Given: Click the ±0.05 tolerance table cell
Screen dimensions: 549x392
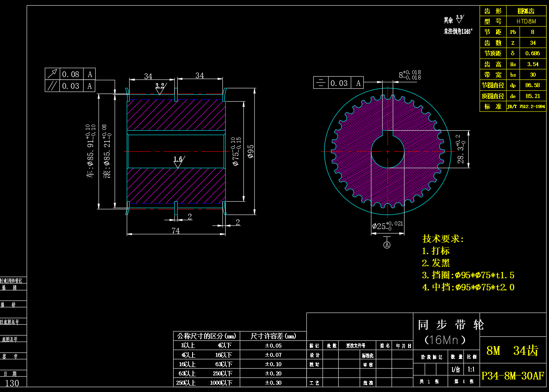Looking at the screenshot, I should (x=273, y=346).
